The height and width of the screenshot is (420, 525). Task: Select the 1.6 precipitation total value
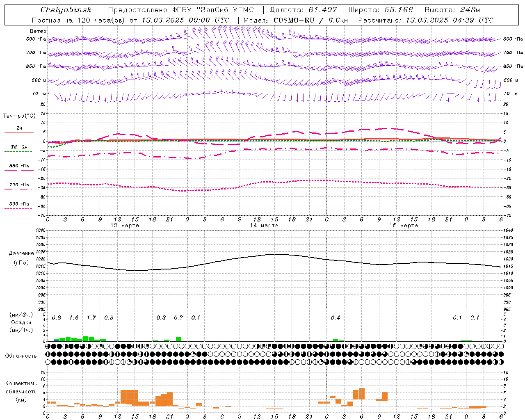pos(74,318)
